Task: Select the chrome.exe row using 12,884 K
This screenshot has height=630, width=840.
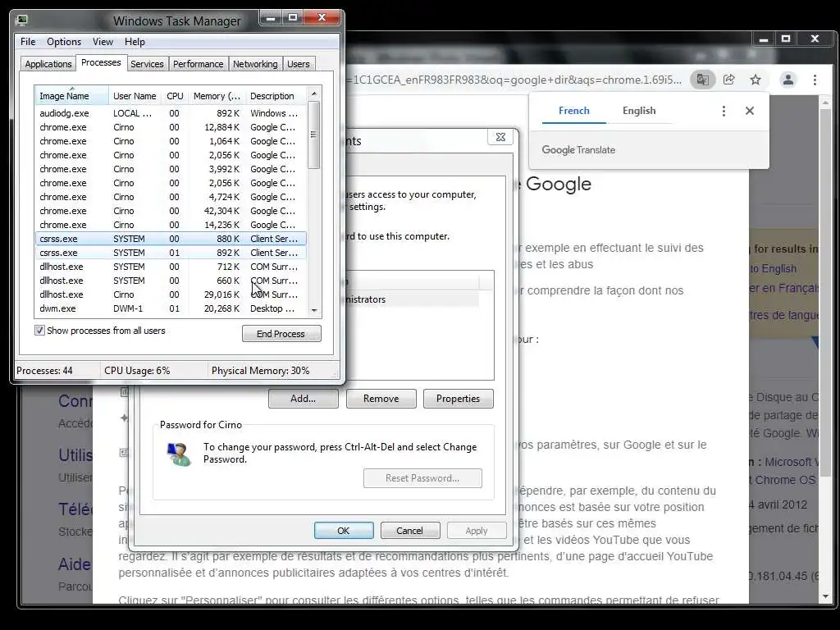Action: [171, 127]
